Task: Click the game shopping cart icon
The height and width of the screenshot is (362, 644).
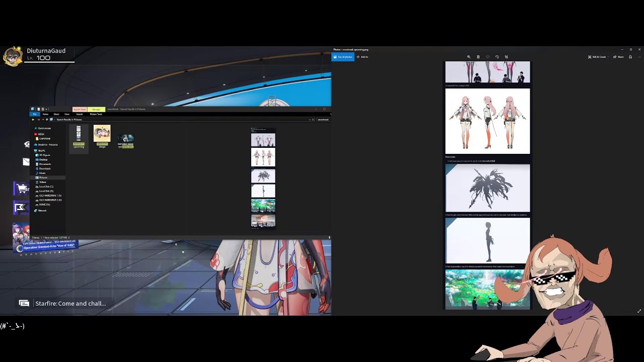Action: (22, 189)
